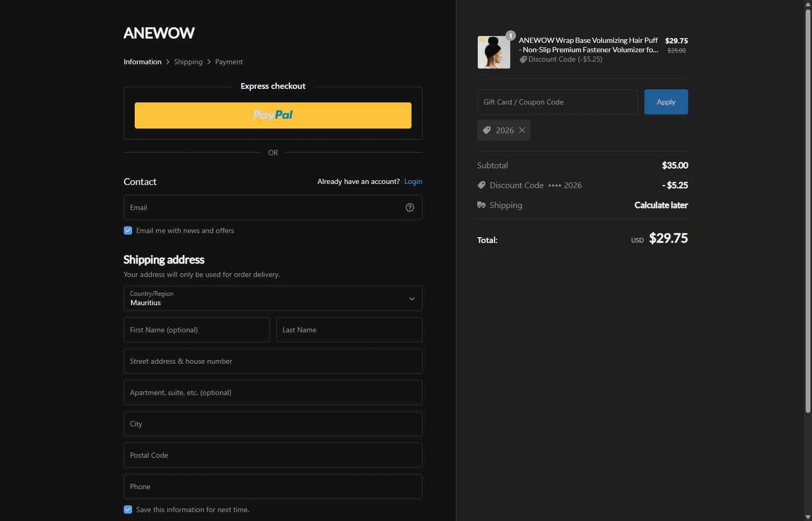This screenshot has width=812, height=521.
Task: Click the discount tag icon beside Discount Code row
Action: coord(481,185)
